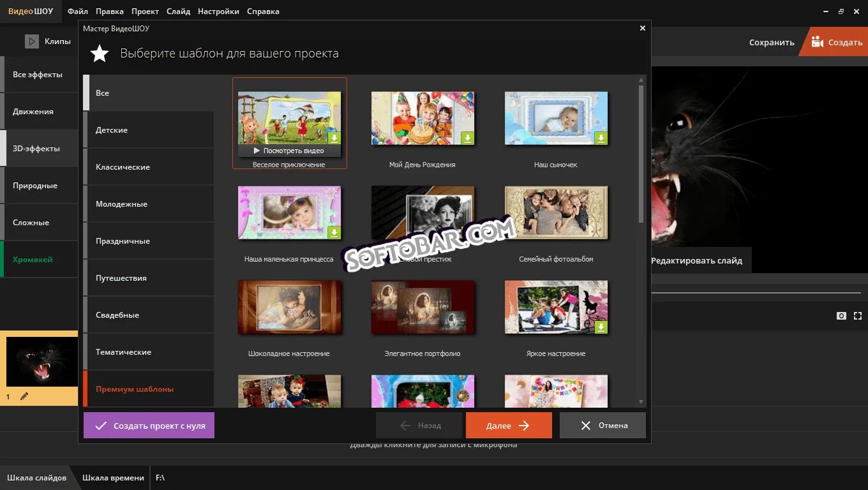Select the Все template category
Viewport: 868px width, 490px height.
149,93
